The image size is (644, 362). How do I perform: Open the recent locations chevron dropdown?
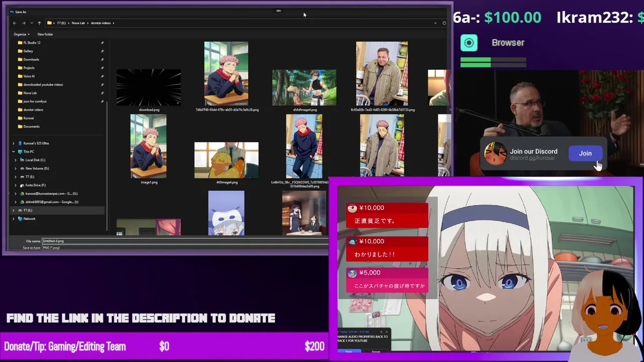tap(32, 23)
